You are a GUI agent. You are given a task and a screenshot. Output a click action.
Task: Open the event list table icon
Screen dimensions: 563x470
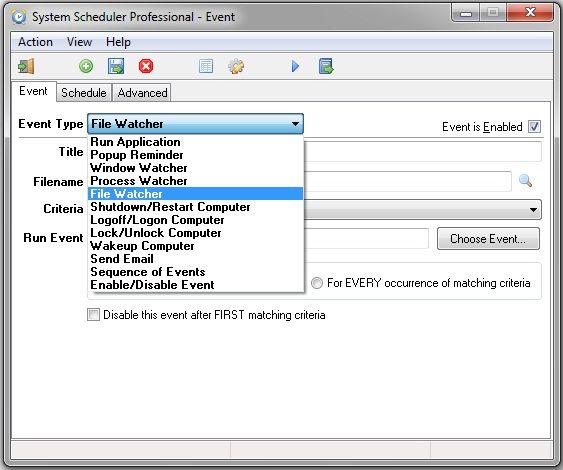206,66
